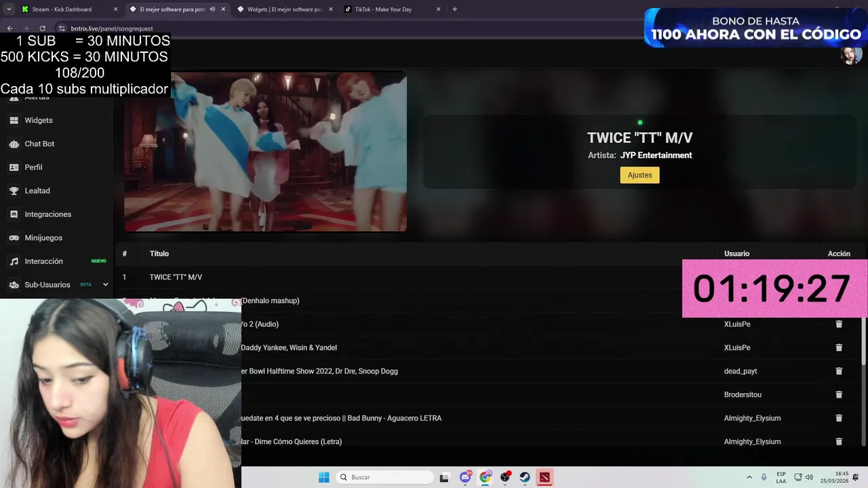
Task: Delete the Daddy Yankee, Wisin & Yandel song
Action: tap(839, 348)
